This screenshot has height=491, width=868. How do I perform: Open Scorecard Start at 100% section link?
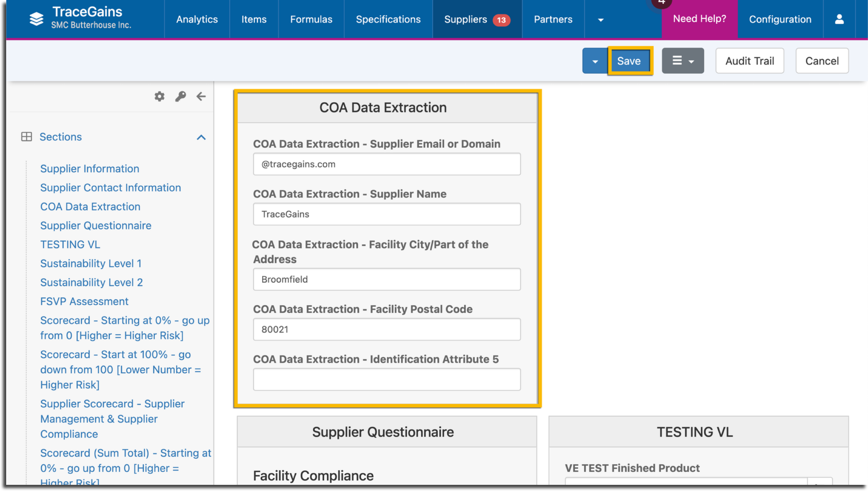[x=120, y=369]
